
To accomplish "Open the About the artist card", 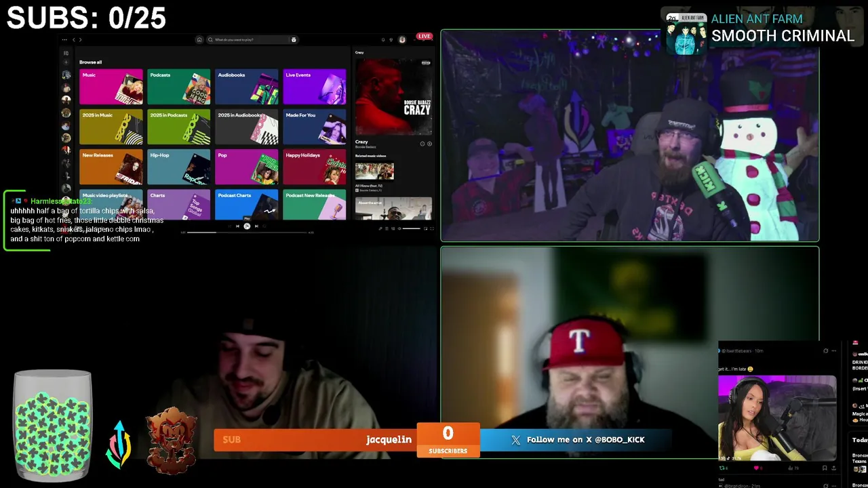I will [x=393, y=209].
